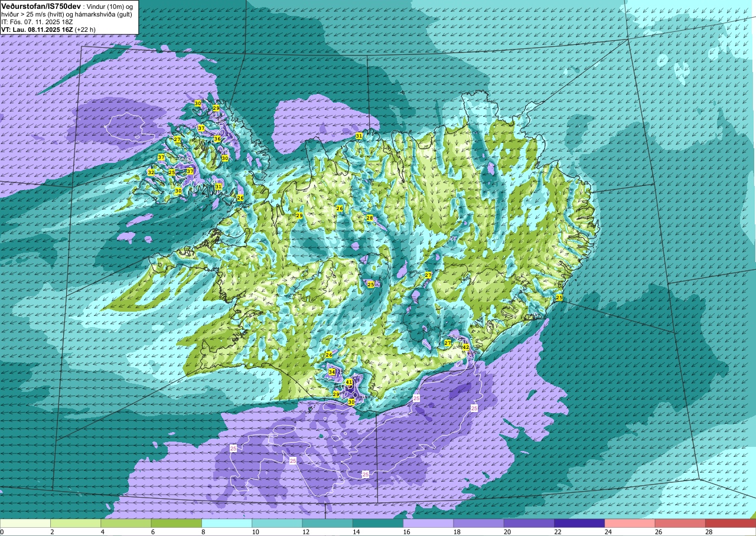Screen dimensions: 756x536
Task: Click the yellow 28 gust marker
Action: click(370, 218)
